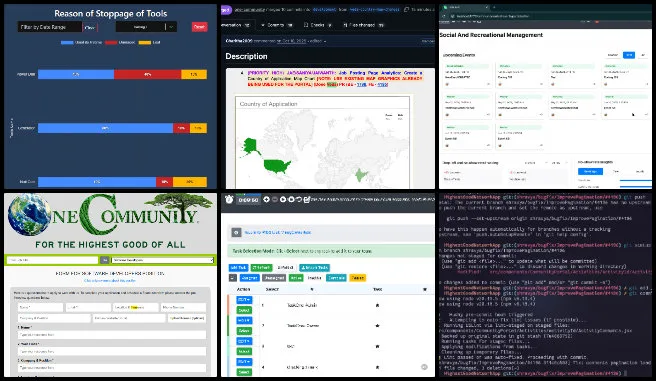Click the search button beside One Community search box
The height and width of the screenshot is (381, 656).
tap(105, 260)
